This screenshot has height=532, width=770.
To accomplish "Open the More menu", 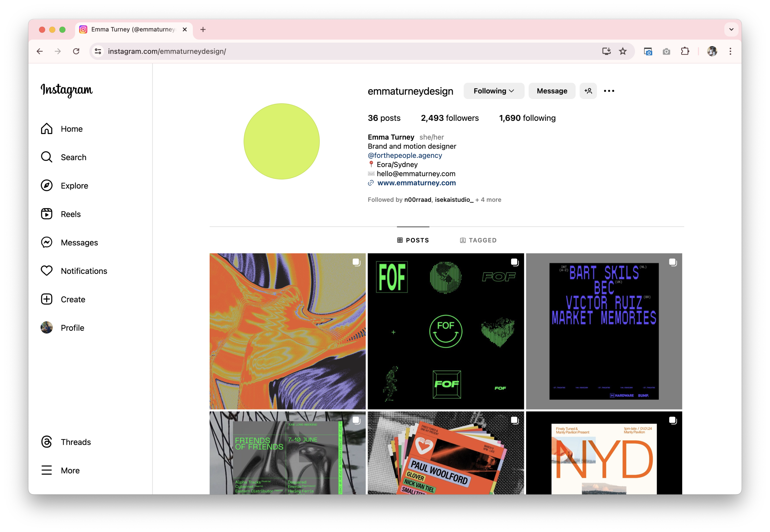I will (60, 470).
